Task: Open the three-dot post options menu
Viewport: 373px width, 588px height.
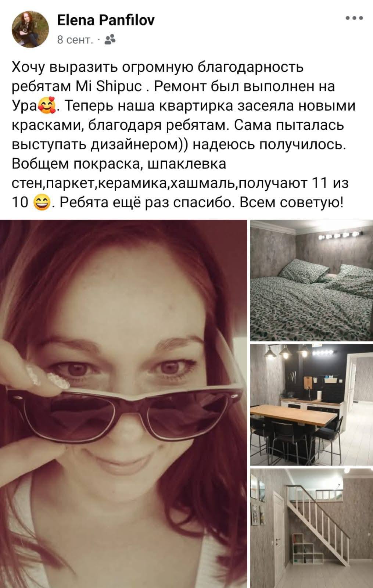Action: pyautogui.click(x=354, y=18)
